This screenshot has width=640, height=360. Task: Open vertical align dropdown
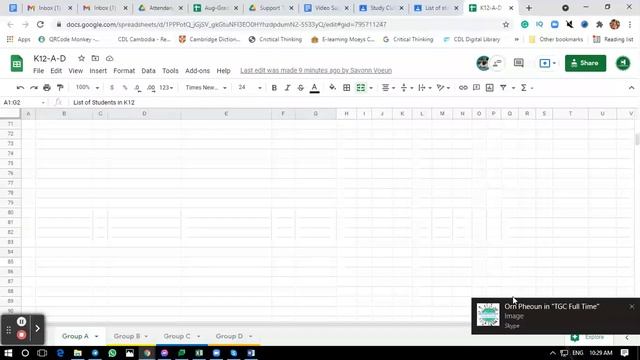point(407,88)
